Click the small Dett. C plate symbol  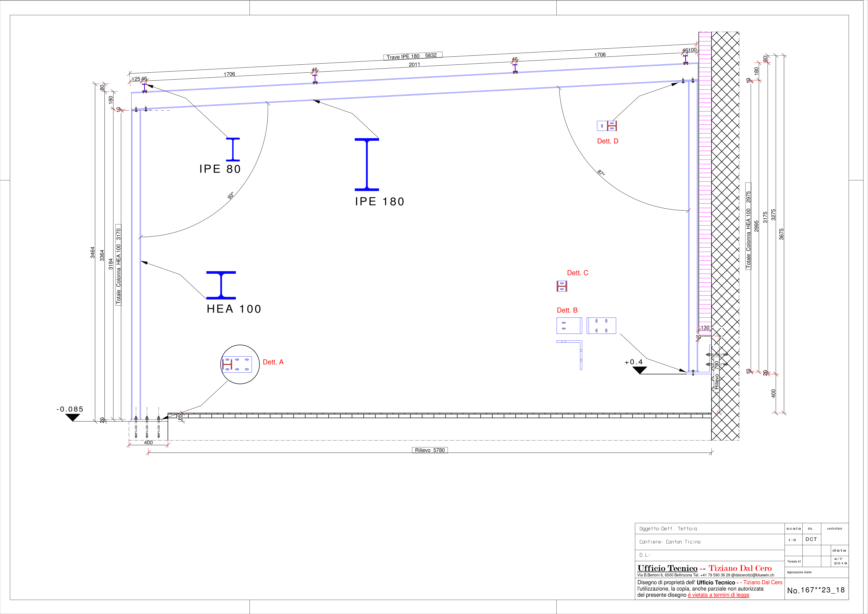point(562,286)
